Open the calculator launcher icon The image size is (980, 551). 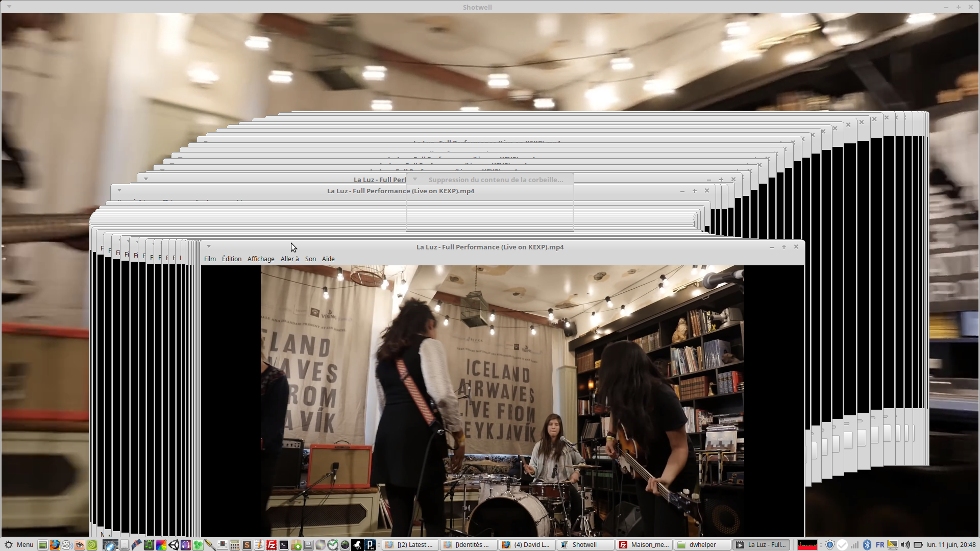click(x=234, y=545)
